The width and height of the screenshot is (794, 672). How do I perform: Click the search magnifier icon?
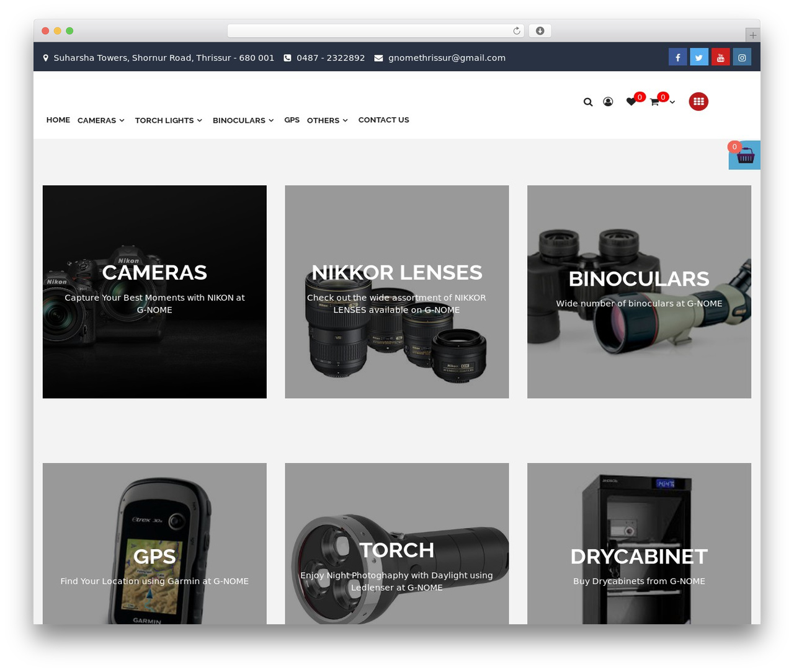tap(588, 102)
